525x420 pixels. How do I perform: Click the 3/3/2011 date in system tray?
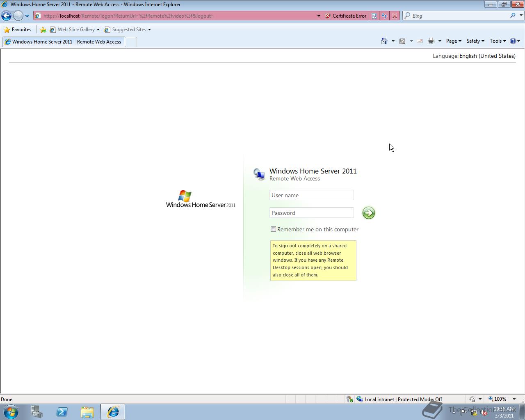(x=504, y=415)
